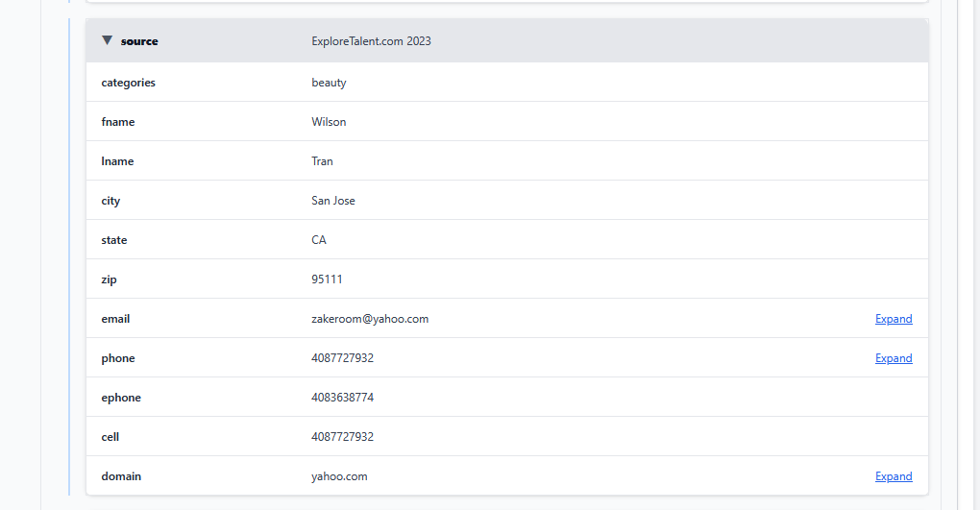
Task: Select the domain row value
Action: [339, 476]
